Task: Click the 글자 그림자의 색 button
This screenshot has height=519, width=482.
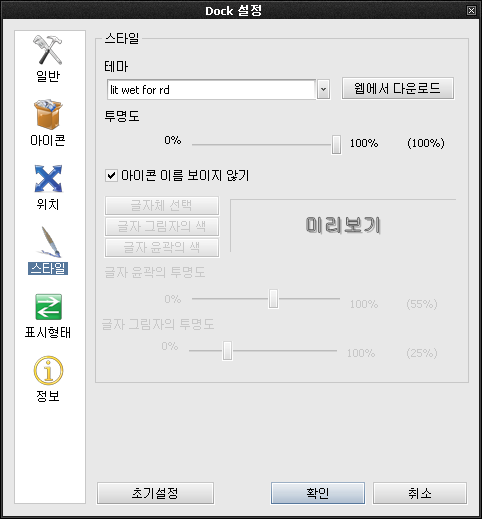Action: click(x=162, y=227)
